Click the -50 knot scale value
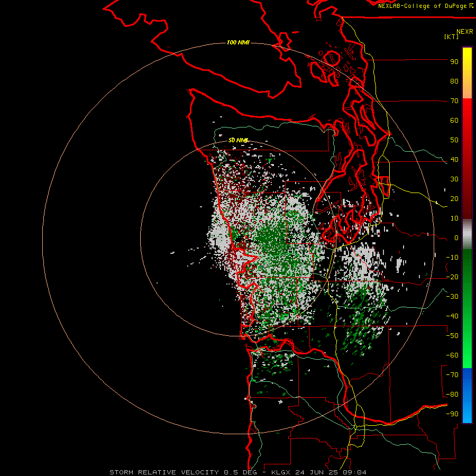The image size is (476, 476). tap(452, 336)
